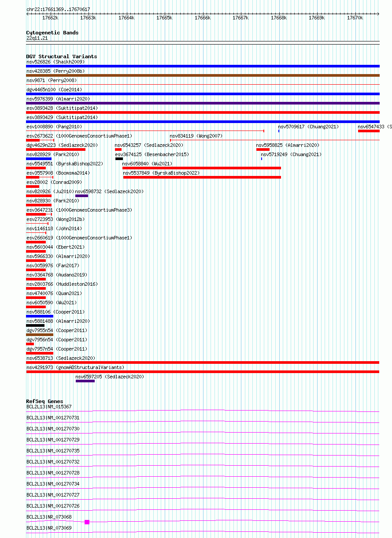Image resolution: width=392 pixels, height=538 pixels.
Task: Click dgv4629n223 (Sedlazeck2020) label
Action: tap(62, 145)
